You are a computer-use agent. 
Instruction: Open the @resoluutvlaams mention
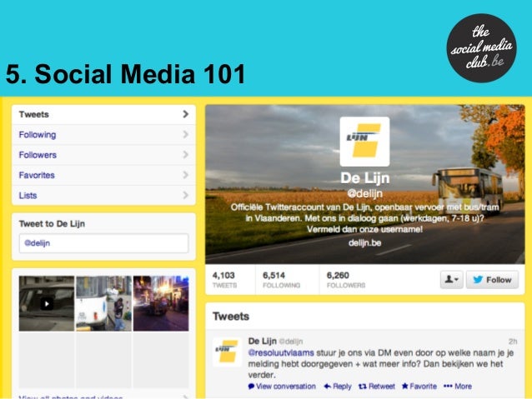(x=281, y=353)
